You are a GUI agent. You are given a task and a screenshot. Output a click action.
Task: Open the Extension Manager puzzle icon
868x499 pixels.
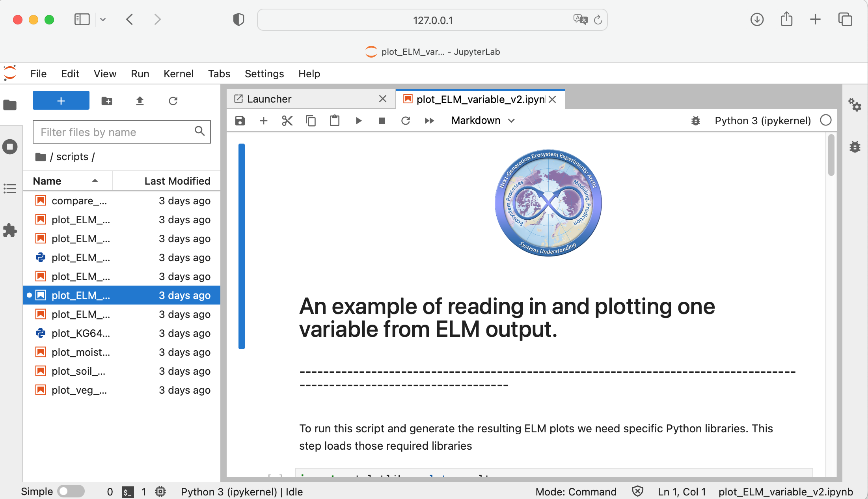pos(10,231)
